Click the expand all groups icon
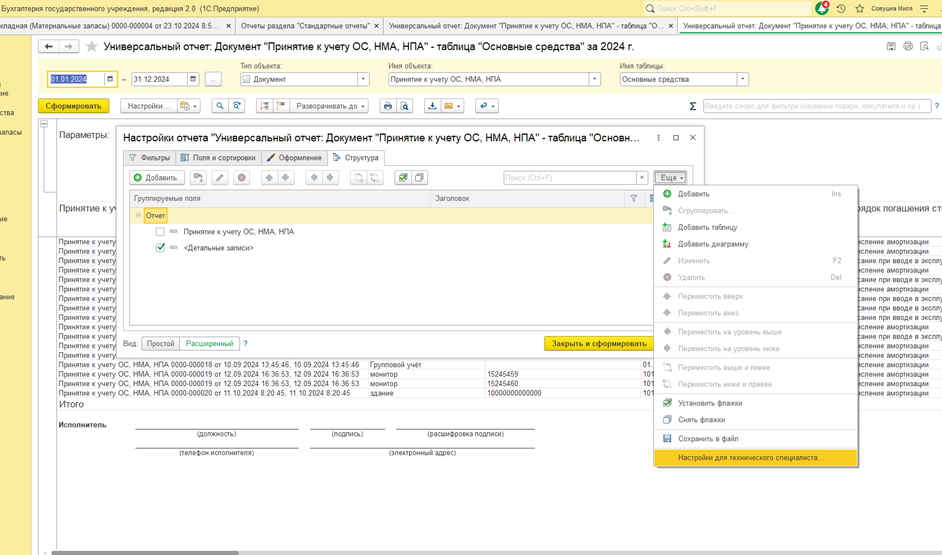Screen dimensions: 942x555 coord(281,106)
